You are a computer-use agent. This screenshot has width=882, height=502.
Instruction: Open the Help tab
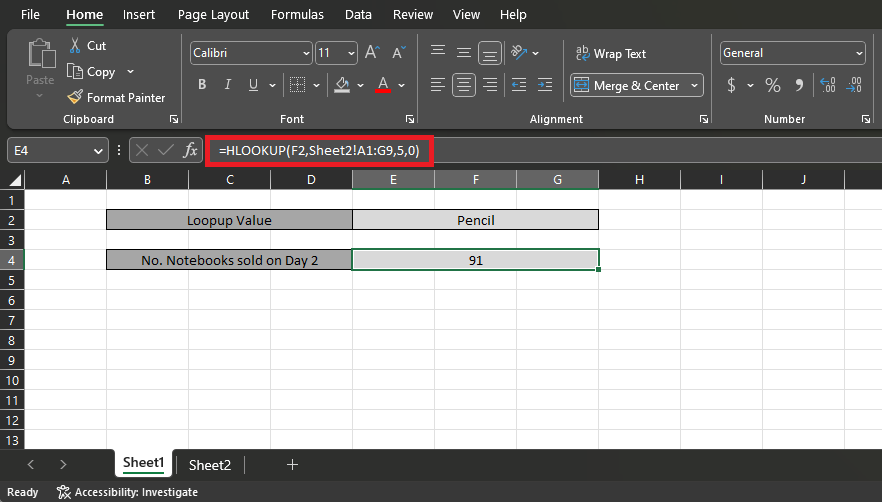click(x=513, y=15)
